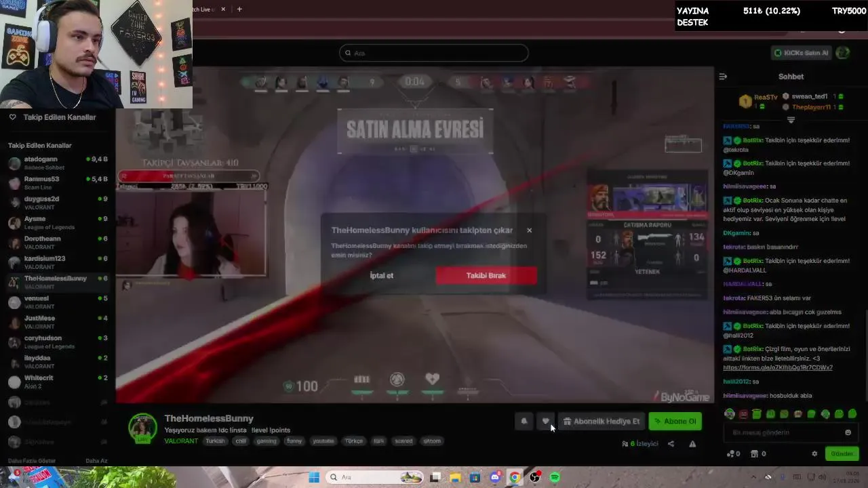The image size is (868, 488).
Task: Click the VALORANT category link
Action: click(181, 441)
